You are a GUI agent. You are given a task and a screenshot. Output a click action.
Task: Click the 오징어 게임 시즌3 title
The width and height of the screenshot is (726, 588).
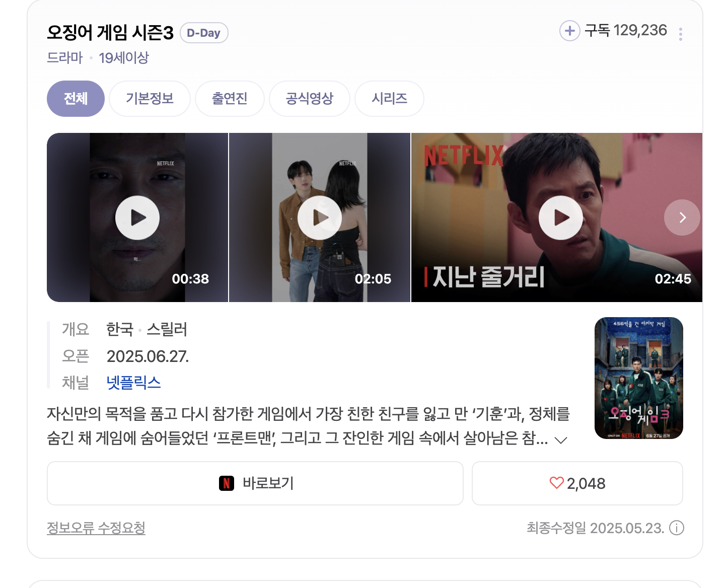coord(110,33)
